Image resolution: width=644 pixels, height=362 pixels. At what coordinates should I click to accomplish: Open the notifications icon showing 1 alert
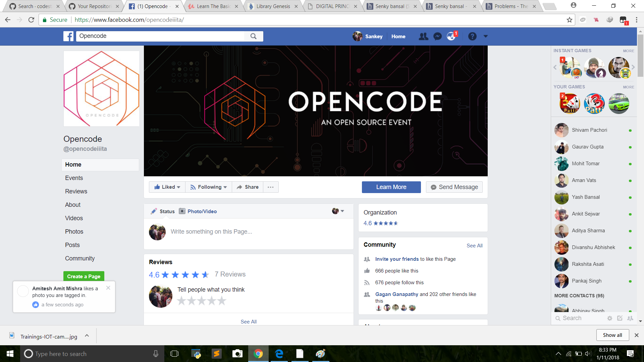[451, 36]
